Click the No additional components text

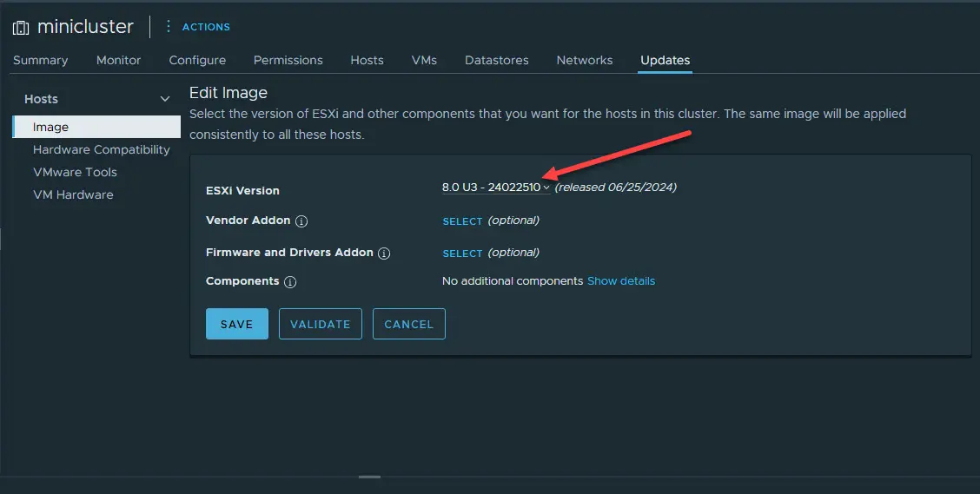point(513,281)
